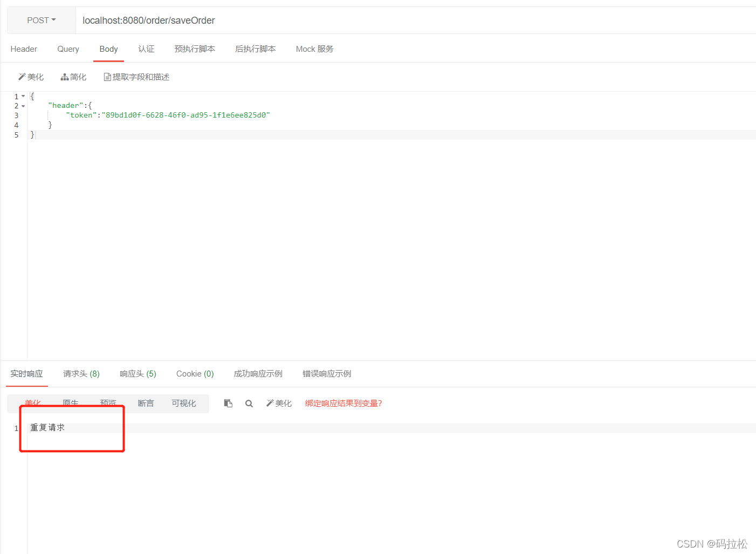Screen dimensions: 756x554
Task: Click 提取字段和描述 button
Action: (x=136, y=77)
